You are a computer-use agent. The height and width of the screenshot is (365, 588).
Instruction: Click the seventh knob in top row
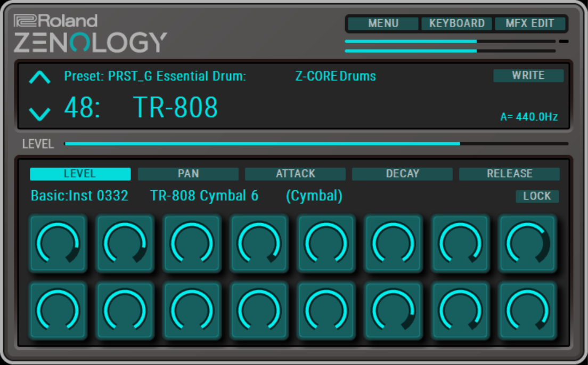(461, 243)
